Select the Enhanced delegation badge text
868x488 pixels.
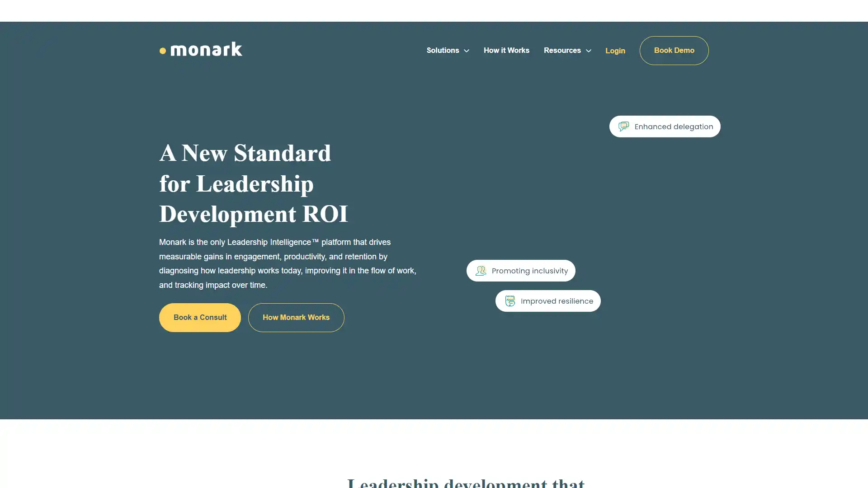674,127
